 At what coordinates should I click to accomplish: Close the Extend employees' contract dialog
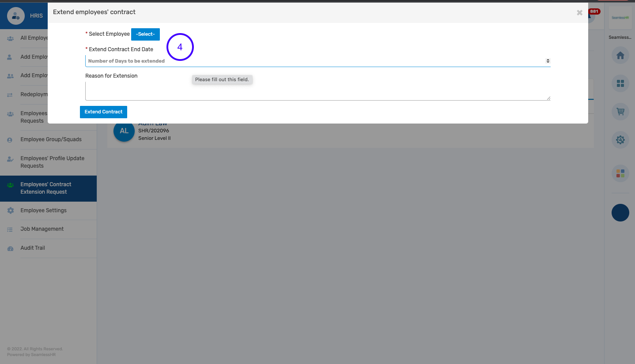click(x=579, y=13)
